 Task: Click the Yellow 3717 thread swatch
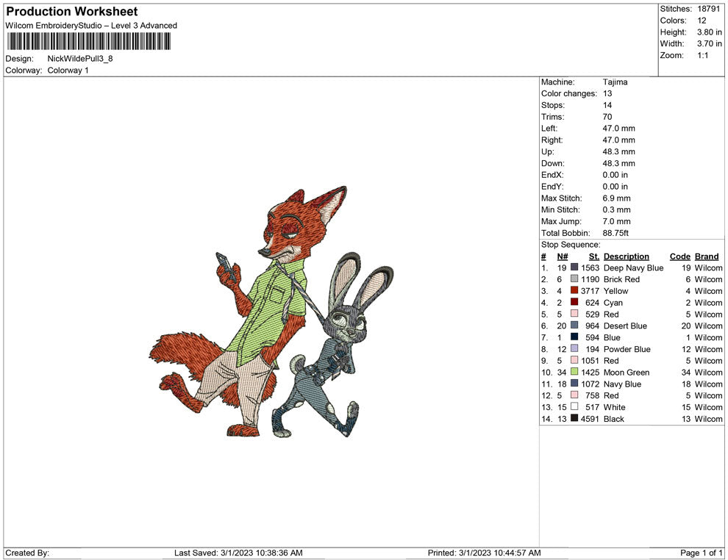[572, 291]
